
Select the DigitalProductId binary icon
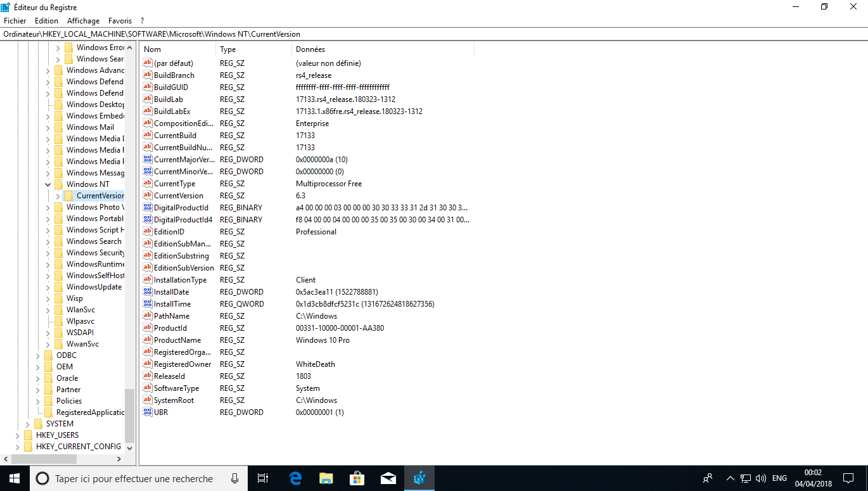[x=148, y=208]
